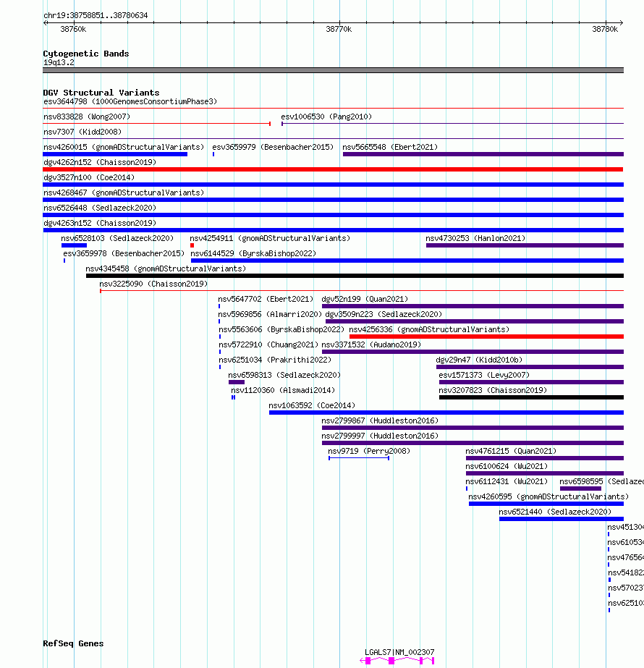644x668 pixels.
Task: Click the 38770k ruler tick label
Action: tap(339, 29)
